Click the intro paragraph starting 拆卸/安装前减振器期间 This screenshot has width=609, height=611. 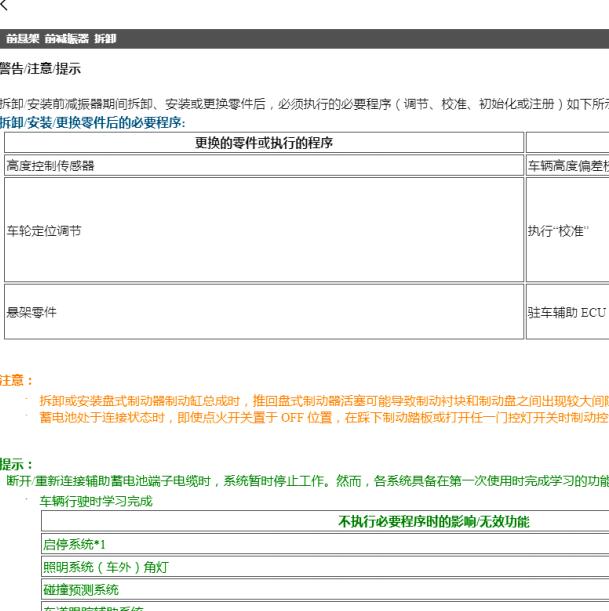coord(304,104)
